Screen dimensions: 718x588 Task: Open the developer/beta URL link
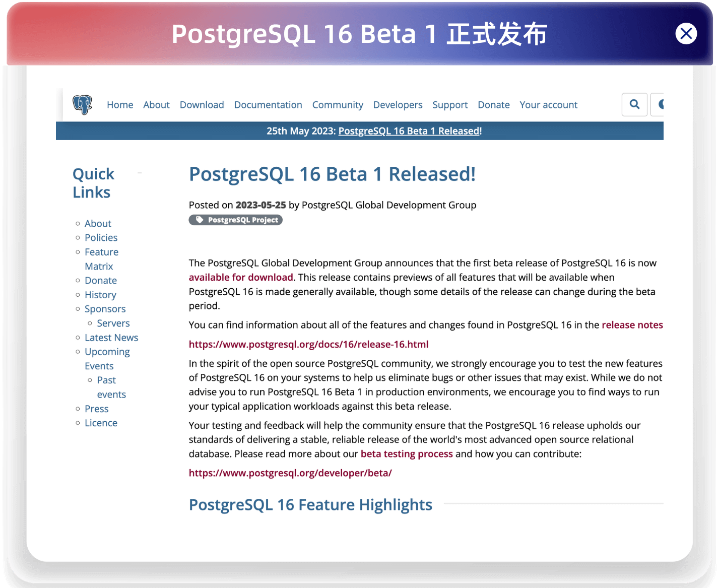(290, 473)
